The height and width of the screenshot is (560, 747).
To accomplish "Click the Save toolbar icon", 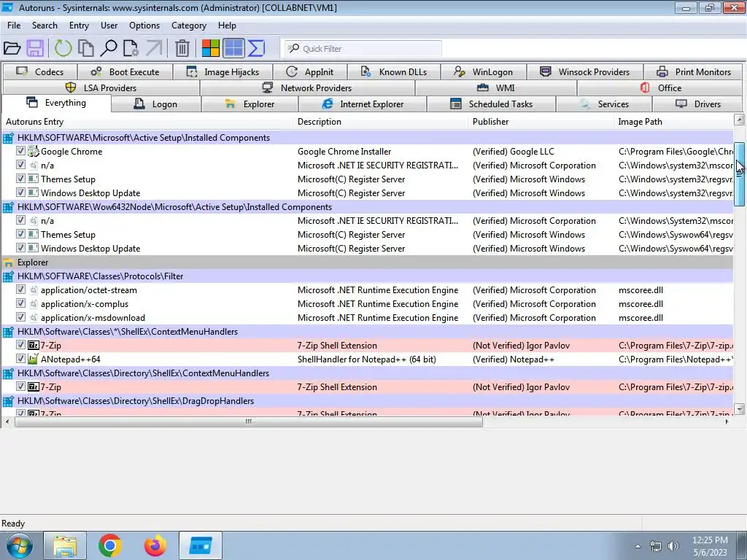I will [35, 48].
